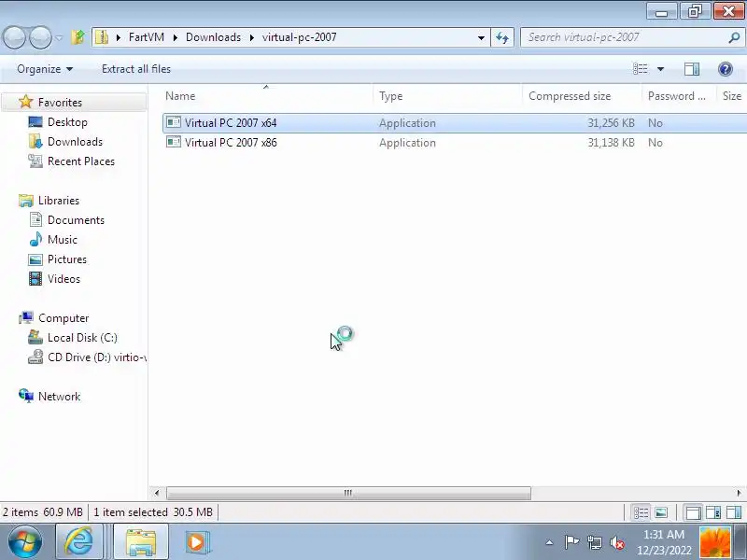Click Windows Explorer taskbar button

click(x=141, y=542)
